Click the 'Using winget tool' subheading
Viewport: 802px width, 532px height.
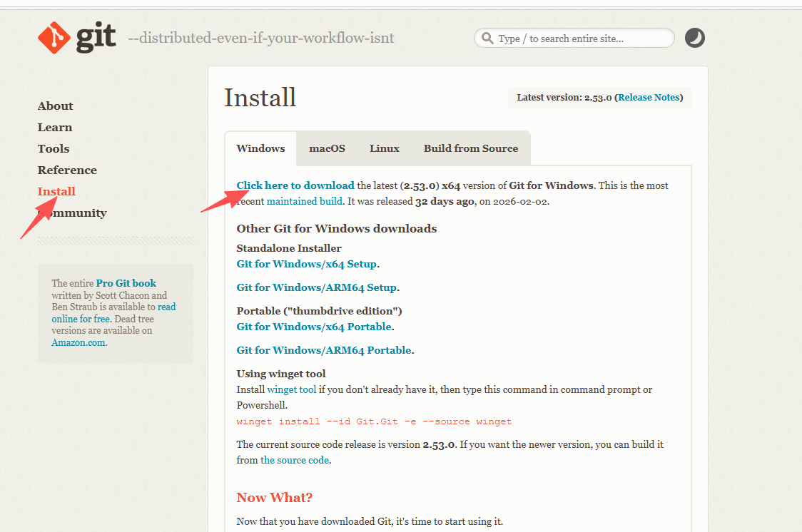click(x=281, y=374)
